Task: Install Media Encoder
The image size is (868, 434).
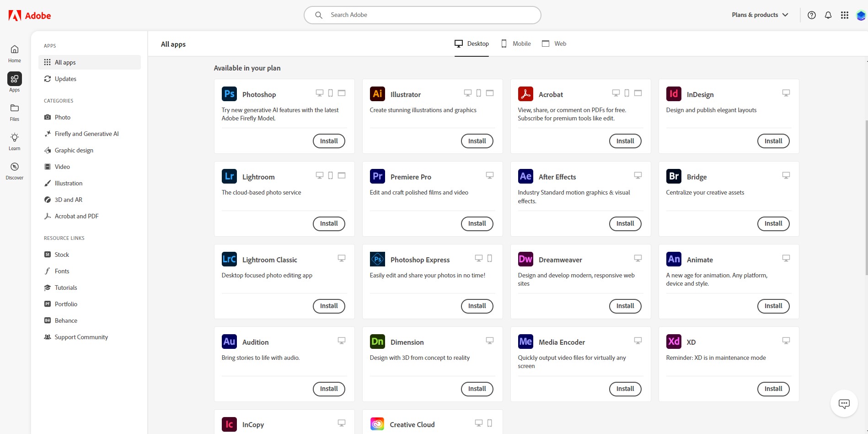Action: coord(625,389)
